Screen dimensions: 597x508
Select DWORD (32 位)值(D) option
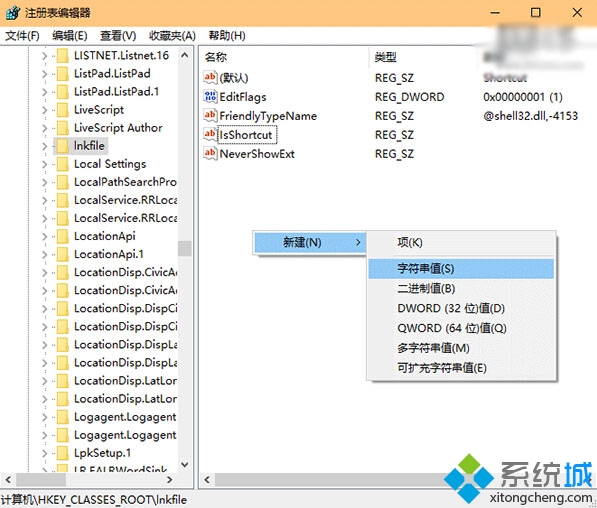(x=461, y=308)
